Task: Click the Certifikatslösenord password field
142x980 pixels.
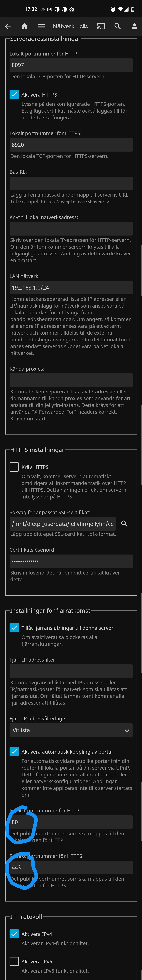Action: [71, 561]
